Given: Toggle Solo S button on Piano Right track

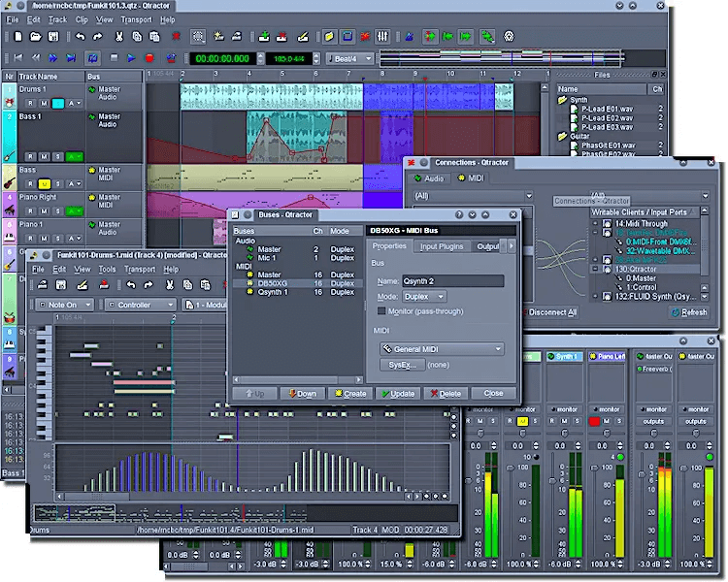Looking at the screenshot, I should click(x=58, y=211).
